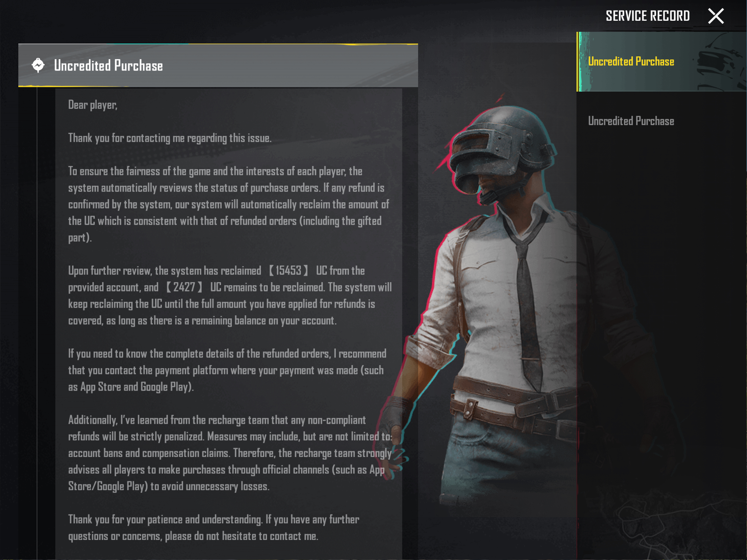Image resolution: width=747 pixels, height=560 pixels.
Task: Click the remaining amount 2427 in the message
Action: click(x=184, y=287)
